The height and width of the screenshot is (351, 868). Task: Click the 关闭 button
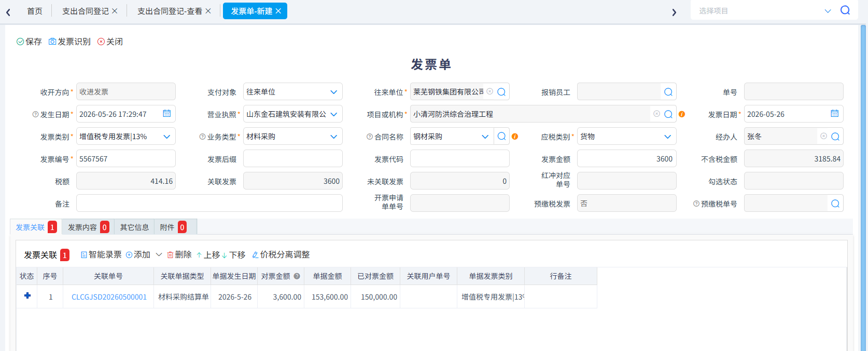point(110,42)
